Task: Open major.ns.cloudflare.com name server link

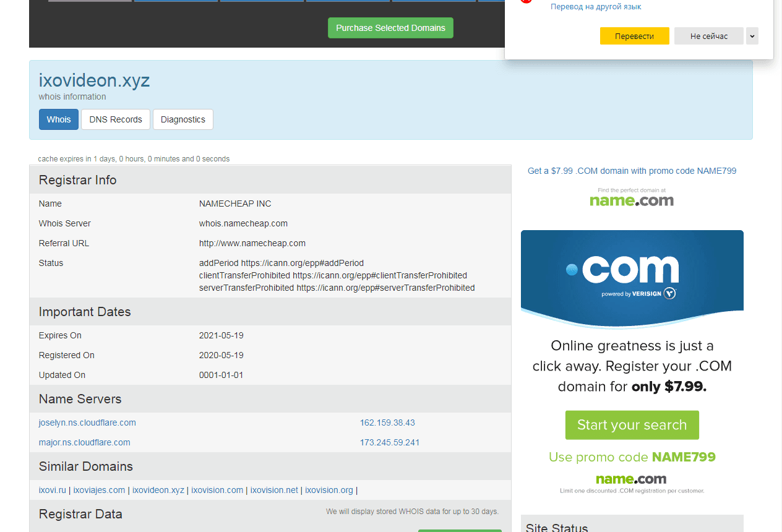Action: [x=85, y=442]
